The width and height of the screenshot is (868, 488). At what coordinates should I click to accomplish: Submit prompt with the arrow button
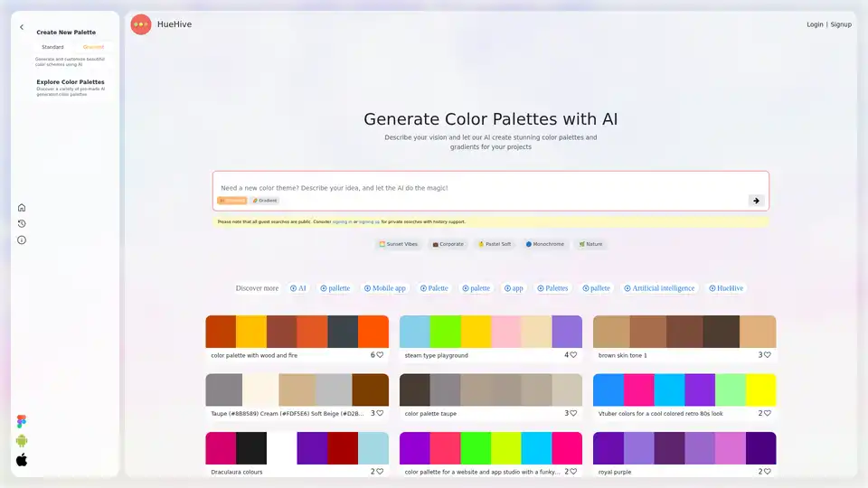pyautogui.click(x=756, y=201)
